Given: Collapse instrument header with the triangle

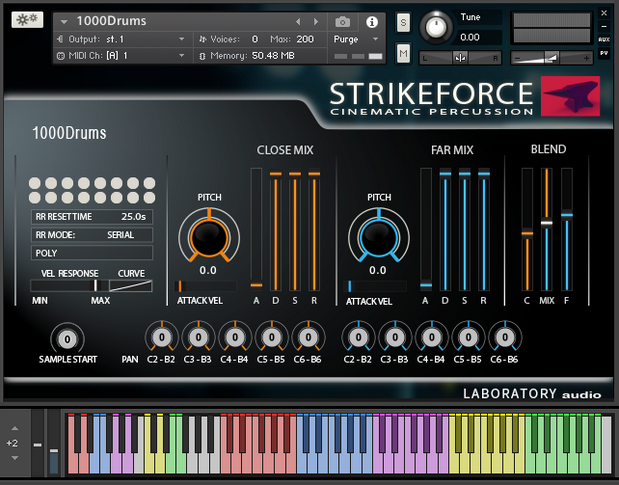Looking at the screenshot, I should pyautogui.click(x=64, y=22).
